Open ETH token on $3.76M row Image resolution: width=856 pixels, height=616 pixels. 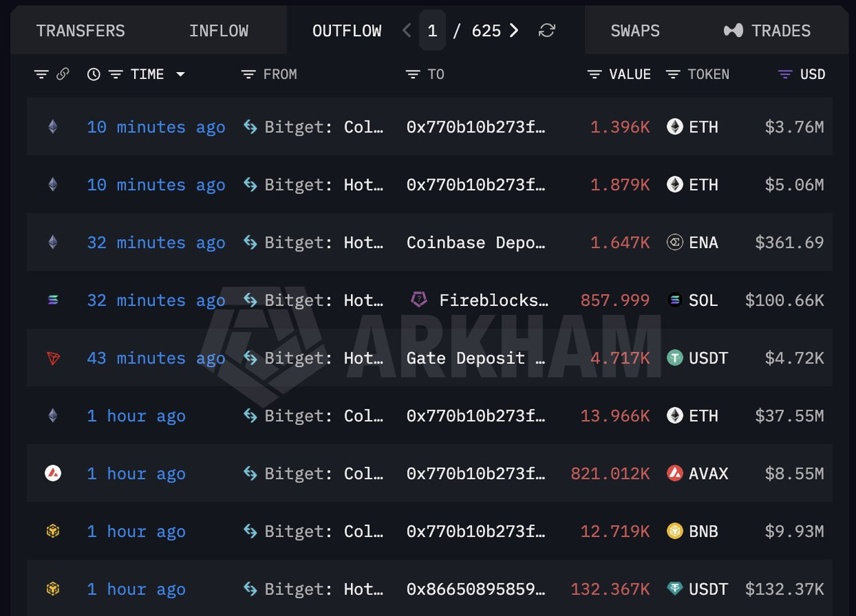692,127
